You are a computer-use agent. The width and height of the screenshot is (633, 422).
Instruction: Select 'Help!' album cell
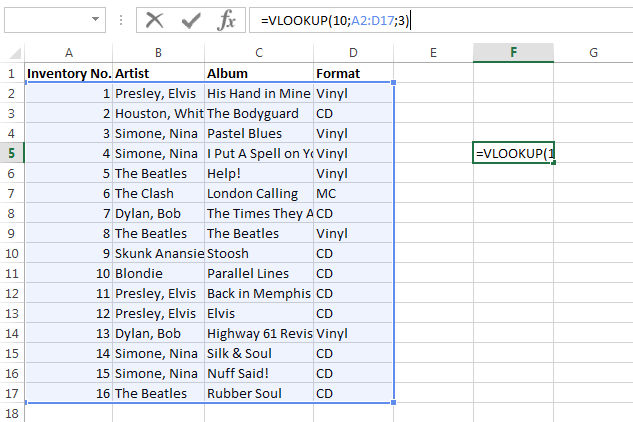[x=259, y=174]
